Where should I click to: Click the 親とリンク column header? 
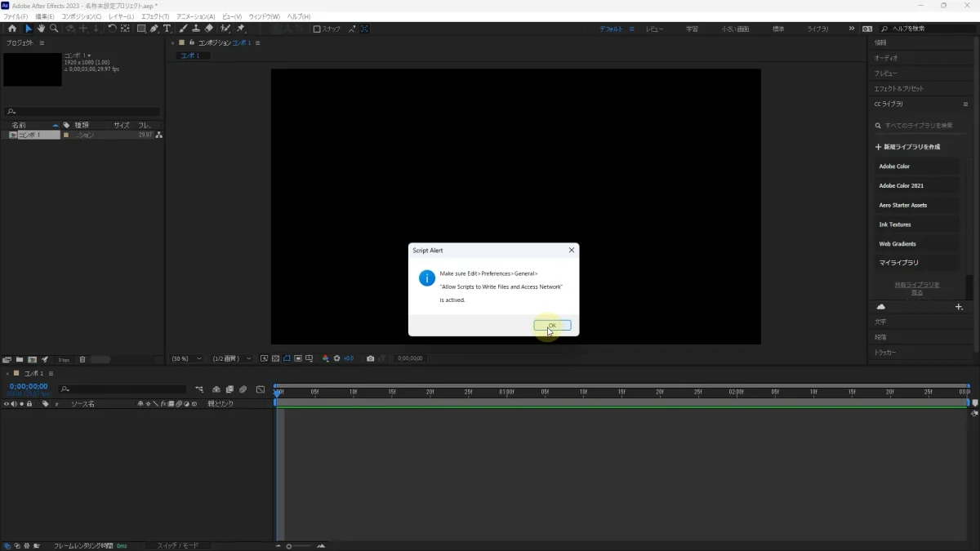tap(220, 403)
